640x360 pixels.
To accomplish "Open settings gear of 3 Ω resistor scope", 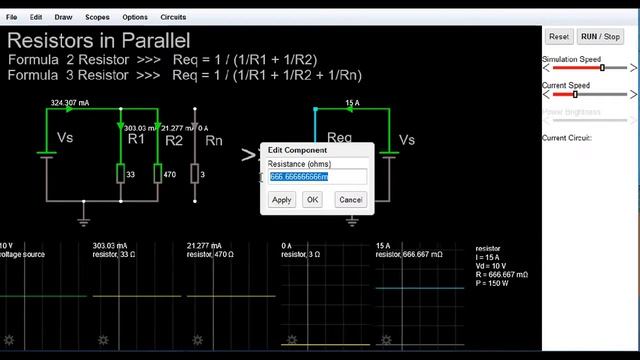I will [x=292, y=340].
